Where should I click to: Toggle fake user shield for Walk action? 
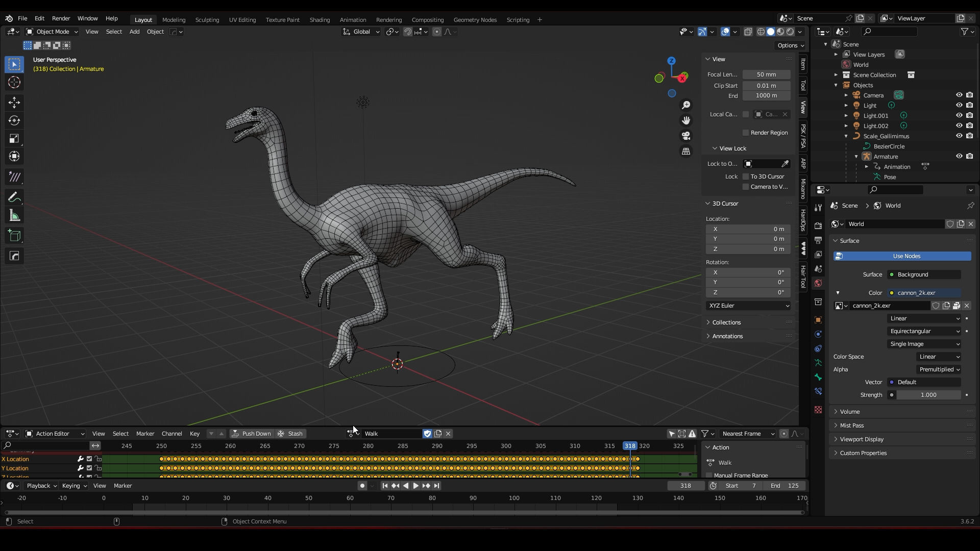pyautogui.click(x=427, y=434)
